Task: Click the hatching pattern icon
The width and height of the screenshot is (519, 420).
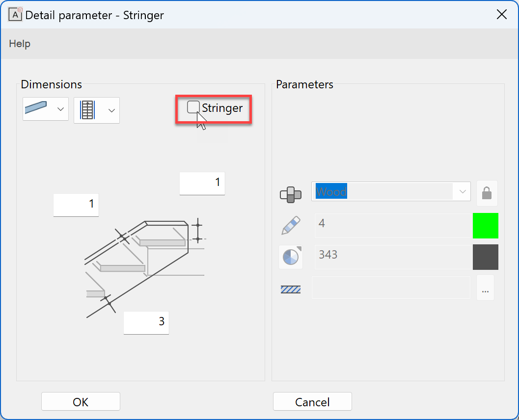Action: click(290, 289)
